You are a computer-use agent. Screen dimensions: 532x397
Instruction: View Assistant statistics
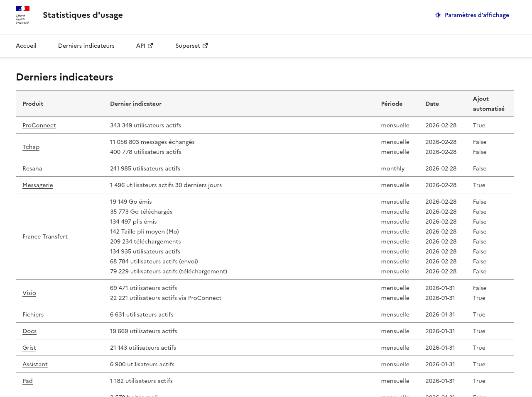pyautogui.click(x=35, y=364)
